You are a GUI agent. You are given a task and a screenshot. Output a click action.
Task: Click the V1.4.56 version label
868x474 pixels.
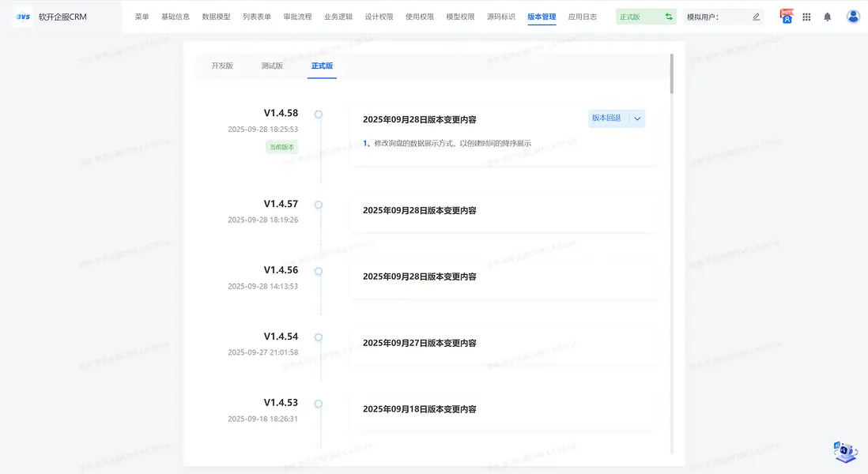coord(281,270)
